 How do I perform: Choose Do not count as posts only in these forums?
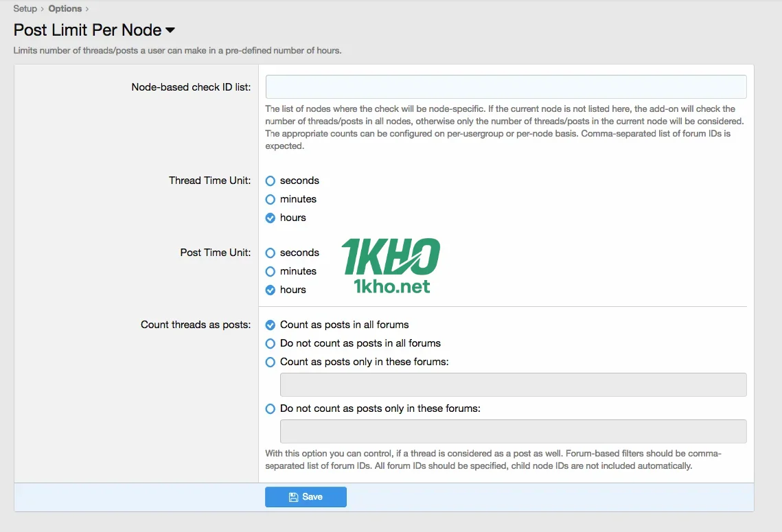pyautogui.click(x=271, y=408)
